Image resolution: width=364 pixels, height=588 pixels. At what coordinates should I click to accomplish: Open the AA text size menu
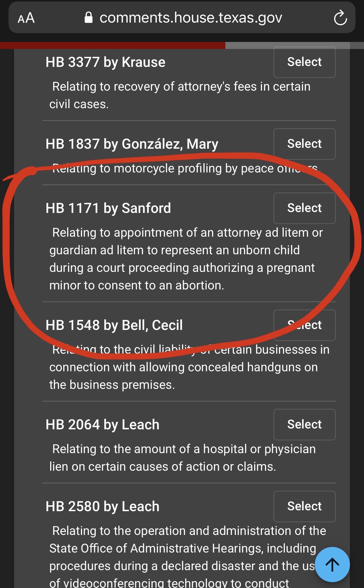(x=26, y=18)
